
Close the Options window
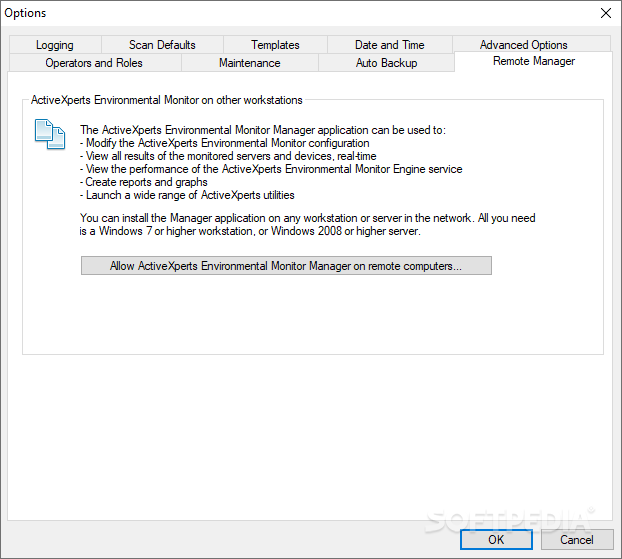coord(606,13)
